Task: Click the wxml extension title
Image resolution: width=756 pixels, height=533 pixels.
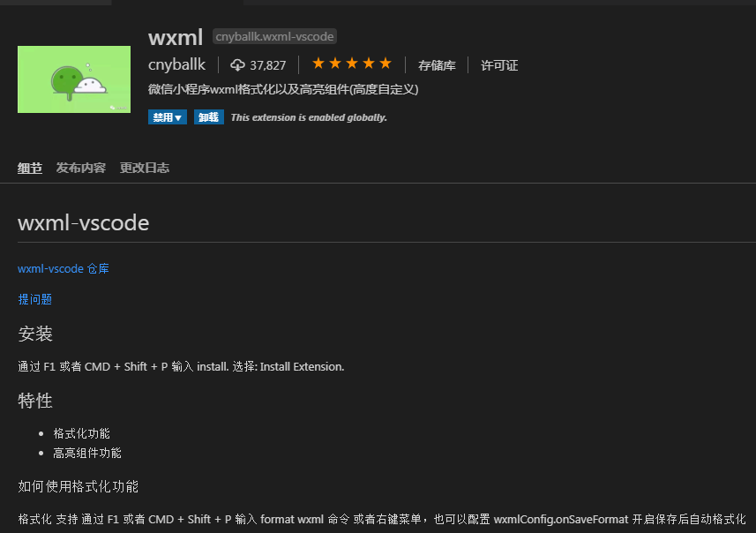Action: coord(176,37)
